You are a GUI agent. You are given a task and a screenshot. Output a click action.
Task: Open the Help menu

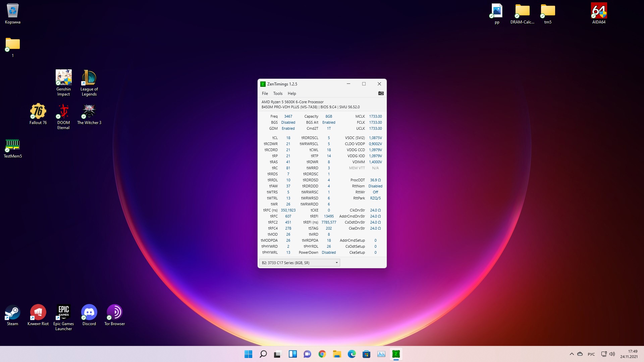[291, 94]
